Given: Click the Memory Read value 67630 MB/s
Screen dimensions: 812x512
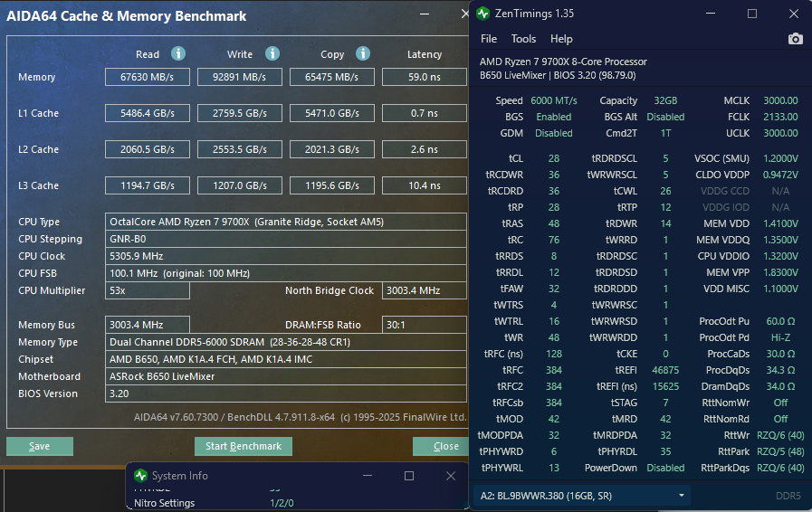Looking at the screenshot, I should pyautogui.click(x=147, y=77).
